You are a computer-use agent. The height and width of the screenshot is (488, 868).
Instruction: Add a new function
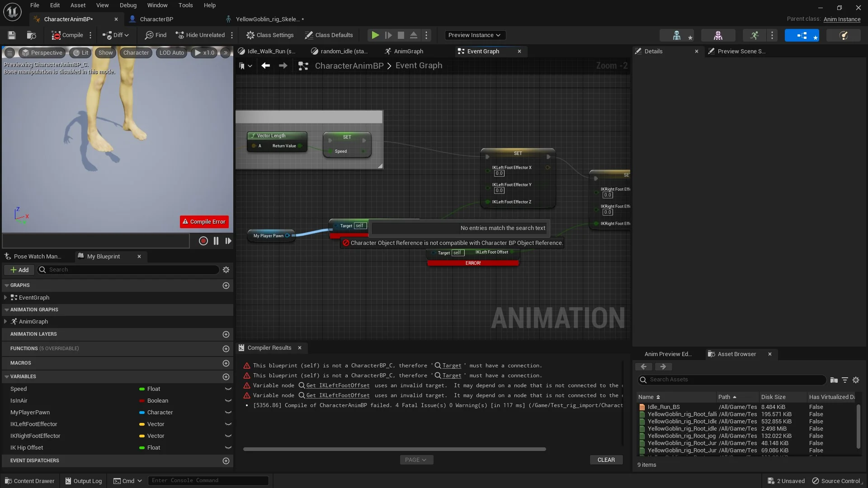[226, 349]
